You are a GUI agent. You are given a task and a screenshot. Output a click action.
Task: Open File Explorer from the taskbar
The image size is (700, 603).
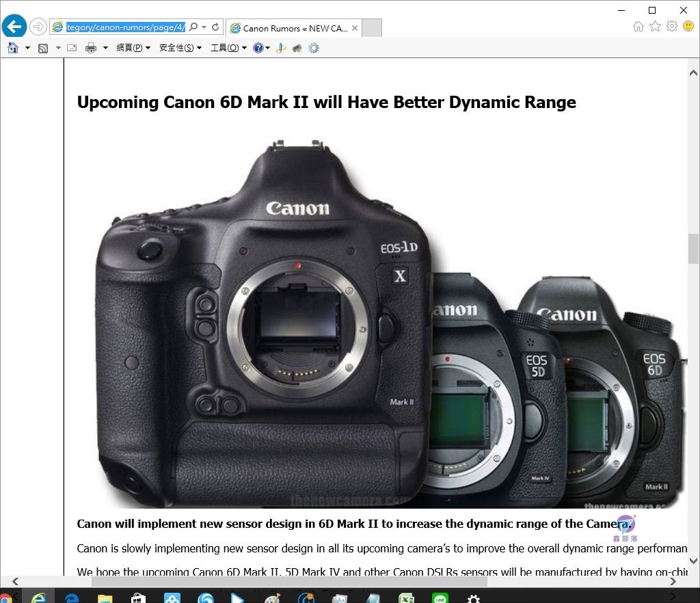pos(105,598)
